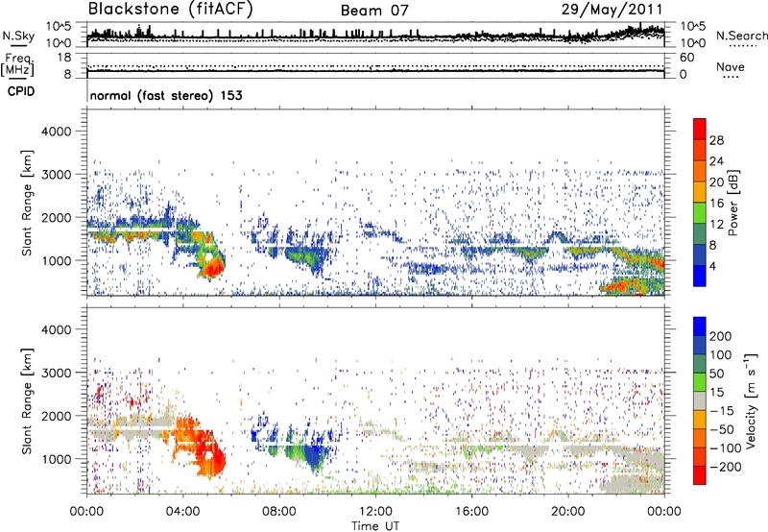This screenshot has height=532, width=768.
Task: Click the 'normal (fast stereo) 153' text
Action: coord(166,95)
